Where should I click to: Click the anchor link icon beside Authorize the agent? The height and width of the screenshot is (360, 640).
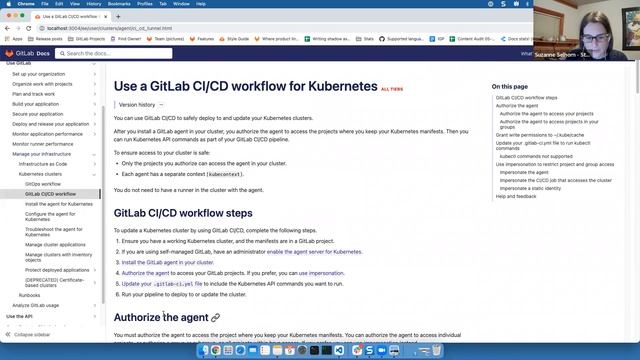[216, 318]
